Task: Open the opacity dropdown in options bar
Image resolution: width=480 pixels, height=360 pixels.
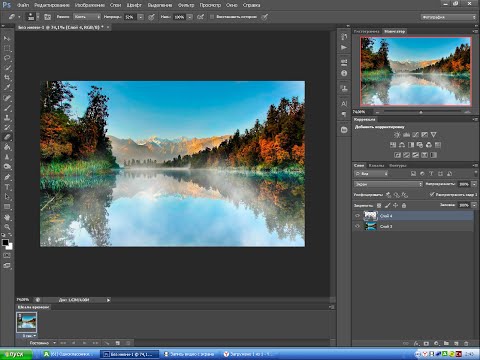Action: click(141, 17)
